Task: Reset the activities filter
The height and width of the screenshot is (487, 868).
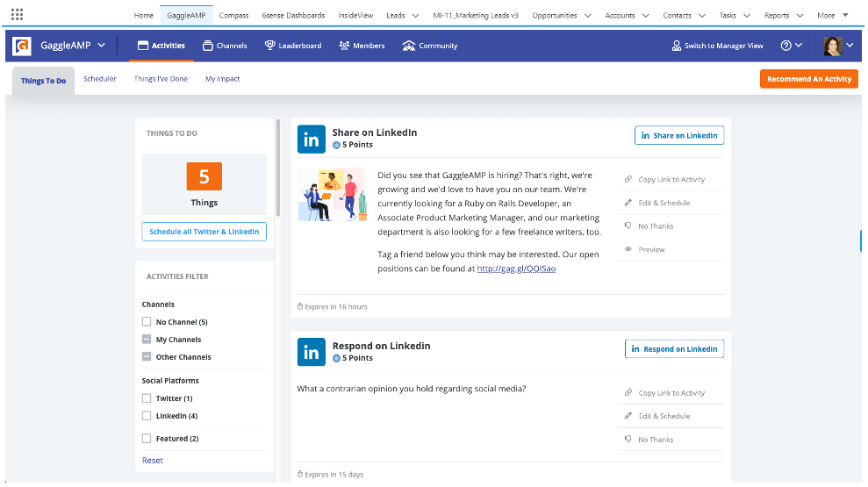Action: pos(152,461)
